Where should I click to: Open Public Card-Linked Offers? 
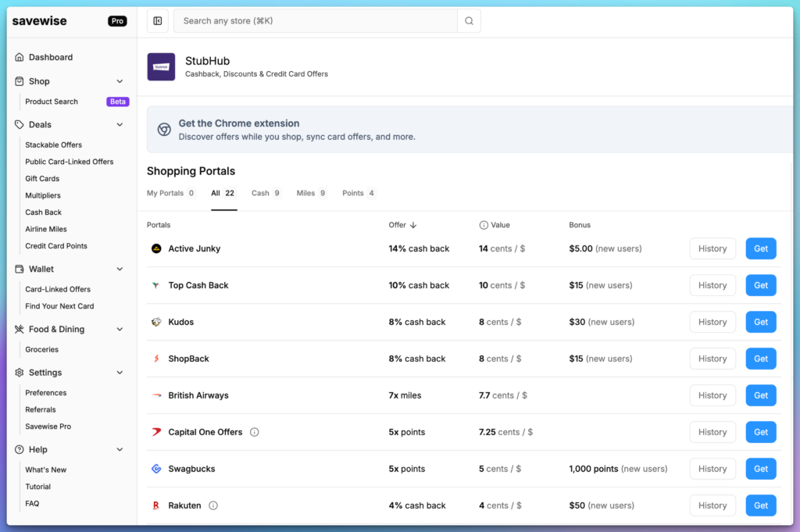pyautogui.click(x=70, y=162)
